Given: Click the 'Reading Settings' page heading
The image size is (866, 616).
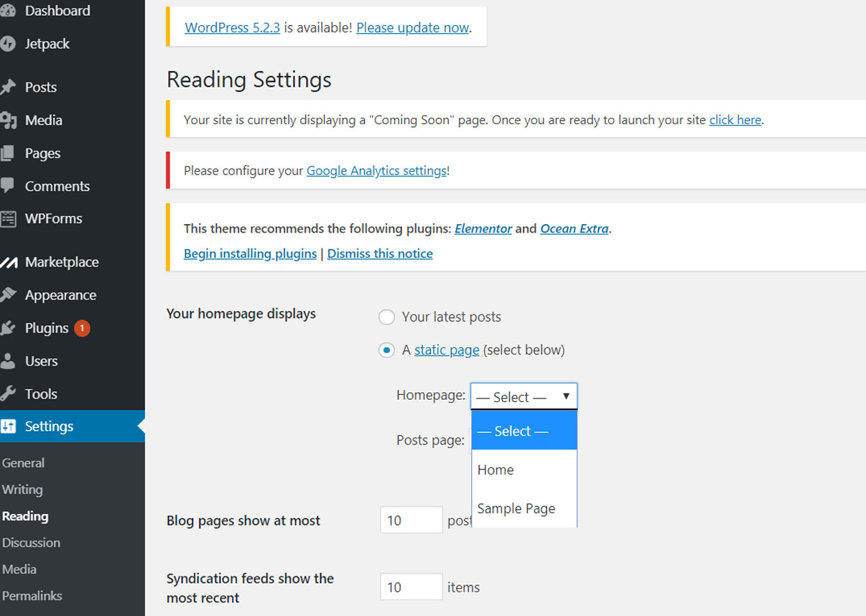Looking at the screenshot, I should [x=249, y=80].
